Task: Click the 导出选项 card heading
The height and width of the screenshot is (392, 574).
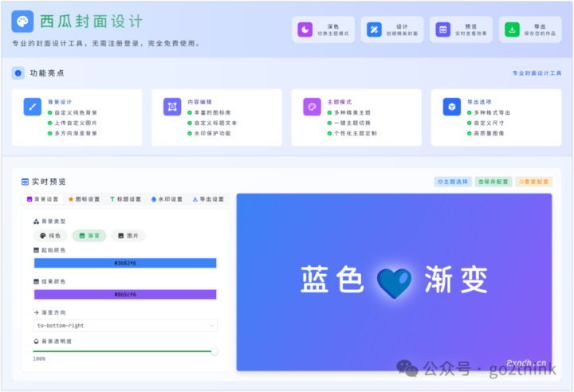Action: [x=479, y=102]
